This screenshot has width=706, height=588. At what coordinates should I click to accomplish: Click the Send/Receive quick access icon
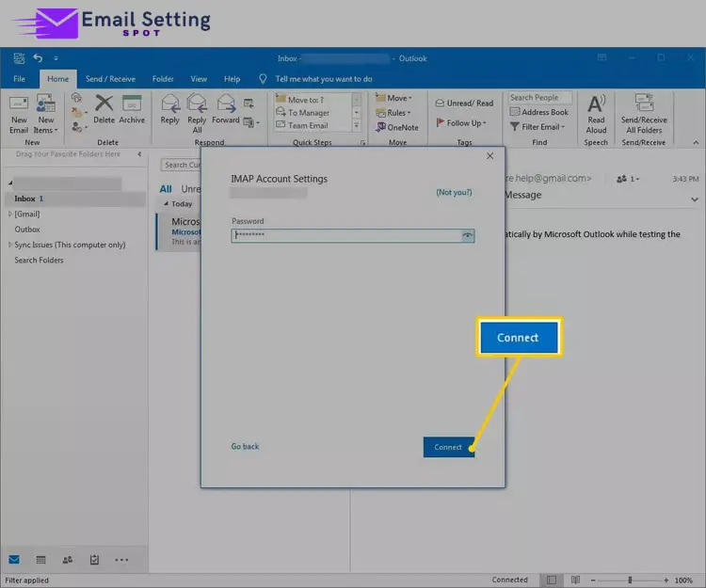19,58
